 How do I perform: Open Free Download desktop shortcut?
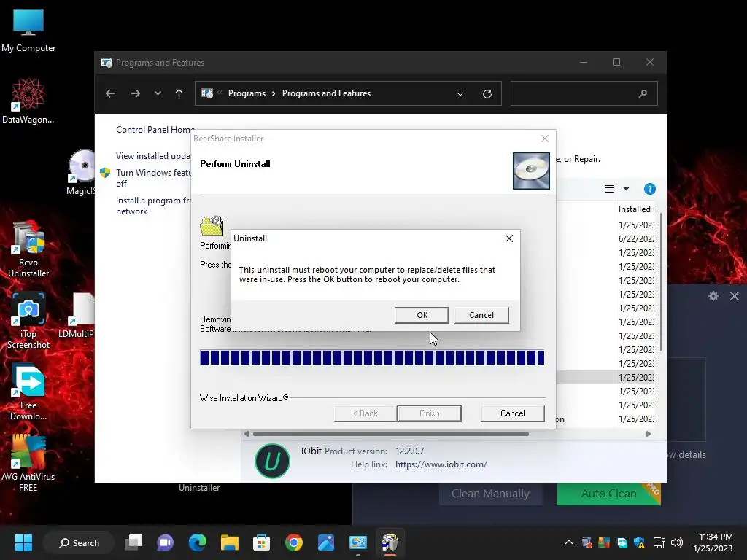point(28,392)
